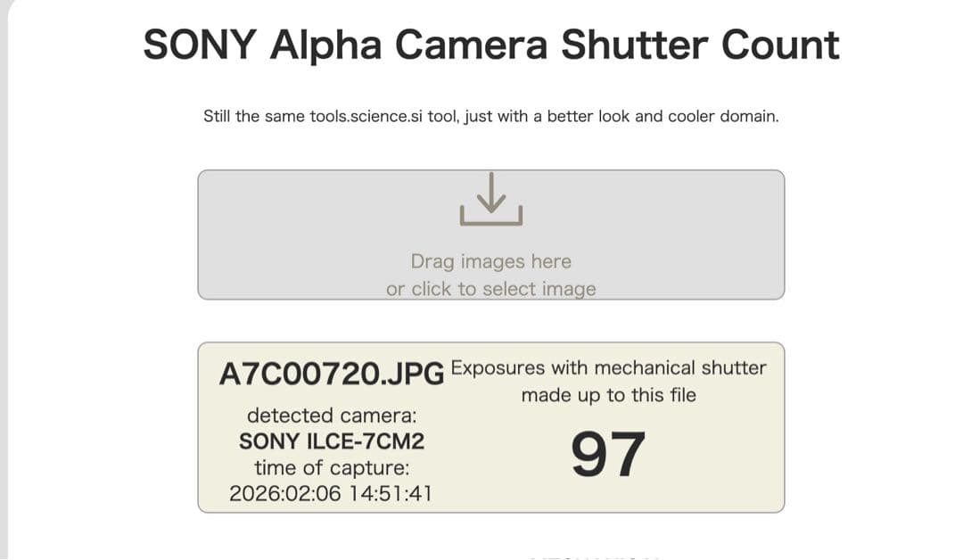The height and width of the screenshot is (560, 963).
Task: Click the 'Exposures with mechanical shutter' label
Action: tap(609, 367)
